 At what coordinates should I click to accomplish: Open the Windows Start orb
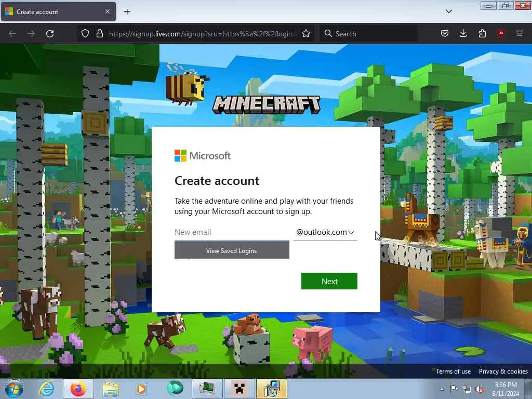[14, 389]
